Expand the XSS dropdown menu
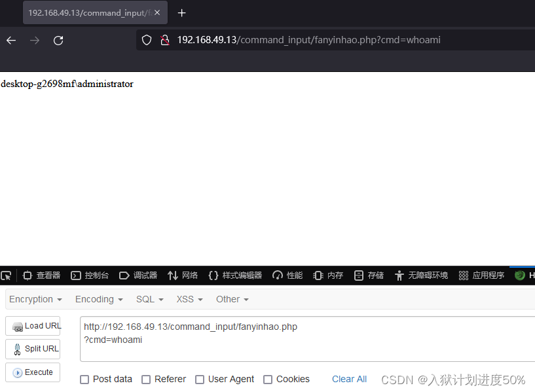 [189, 299]
